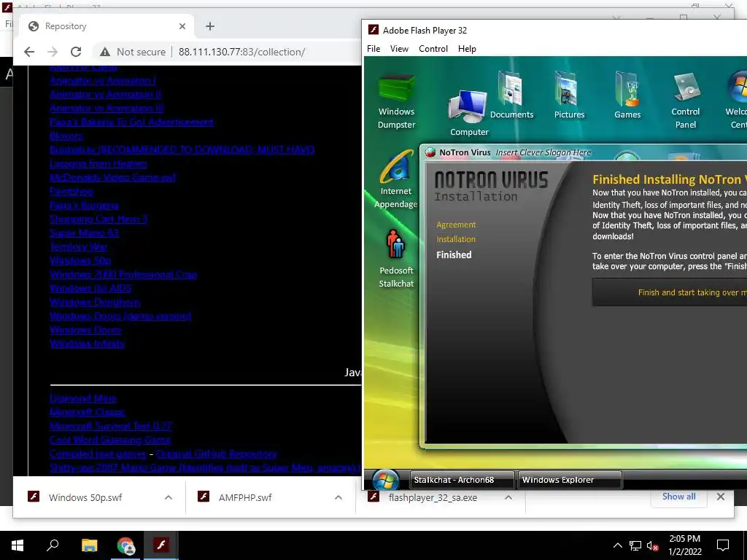Open Windows Start menu on taskbar

pyautogui.click(x=18, y=545)
